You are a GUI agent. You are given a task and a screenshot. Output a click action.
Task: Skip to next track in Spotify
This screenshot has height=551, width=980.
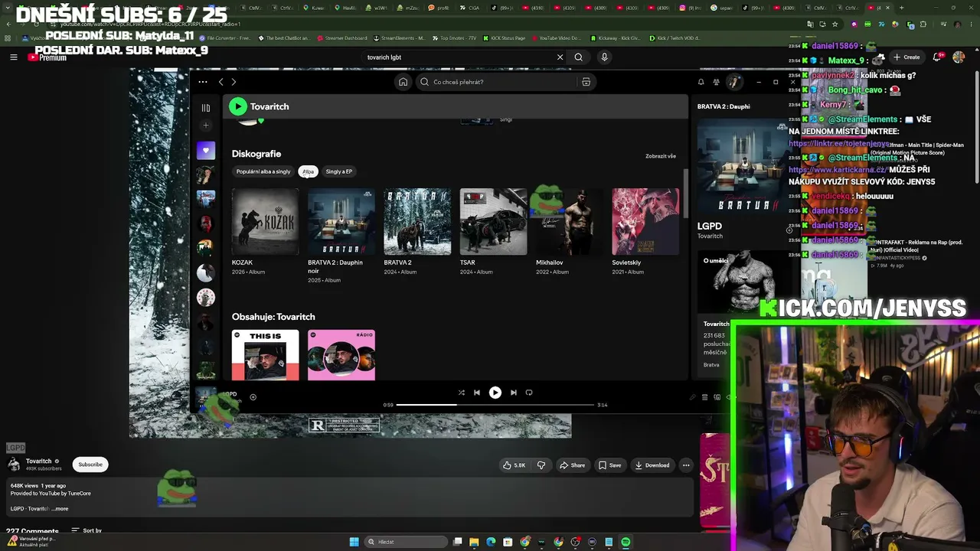coord(514,393)
